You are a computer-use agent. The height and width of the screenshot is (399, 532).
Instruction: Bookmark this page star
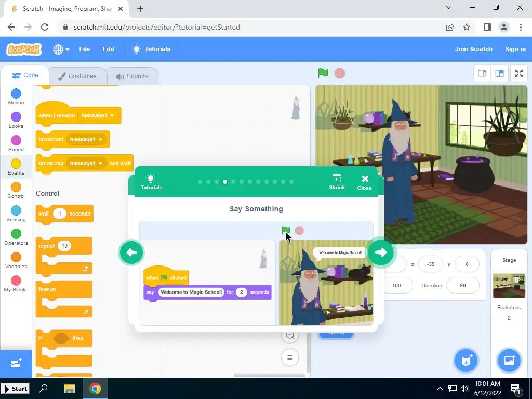467,27
